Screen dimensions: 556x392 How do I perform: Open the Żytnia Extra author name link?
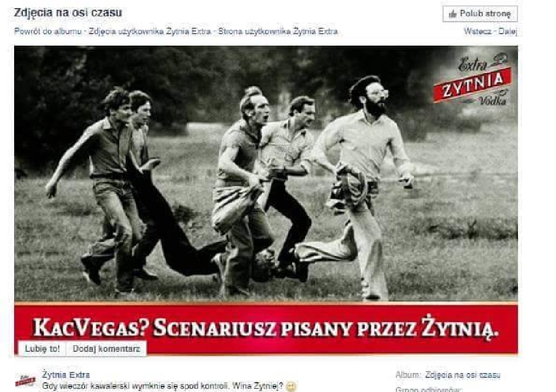click(x=66, y=375)
